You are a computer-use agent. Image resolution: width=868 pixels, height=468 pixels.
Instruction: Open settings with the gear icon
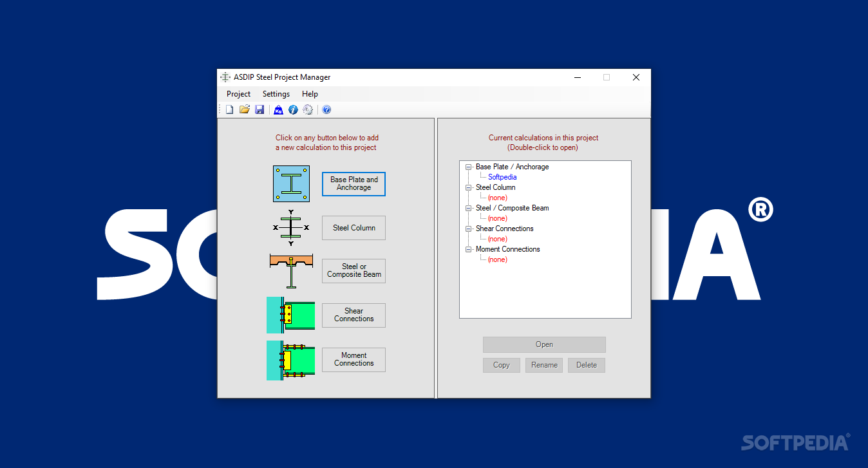point(308,110)
